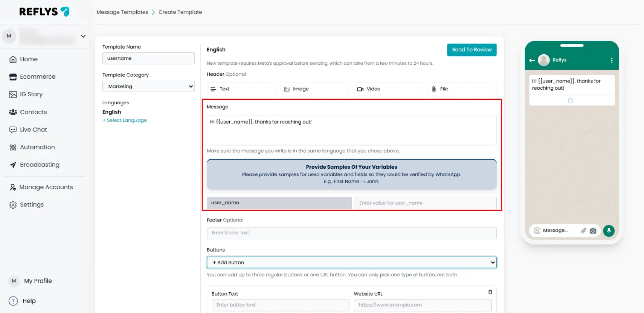Go to Broadcasting in the sidebar

39,165
